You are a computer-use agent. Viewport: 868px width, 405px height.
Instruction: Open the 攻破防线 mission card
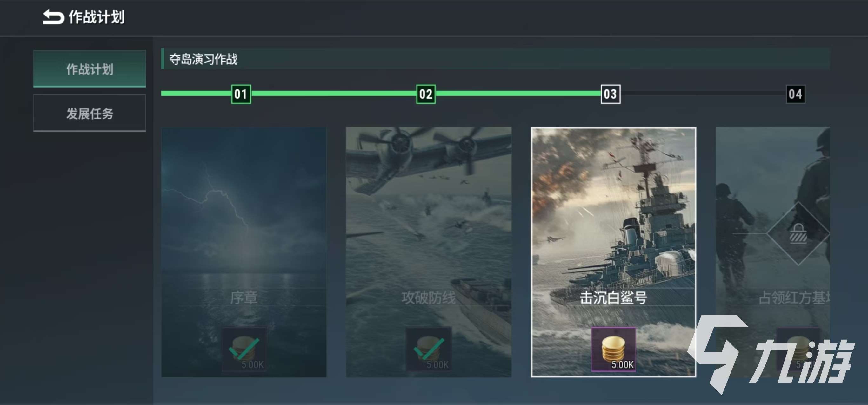point(429,252)
